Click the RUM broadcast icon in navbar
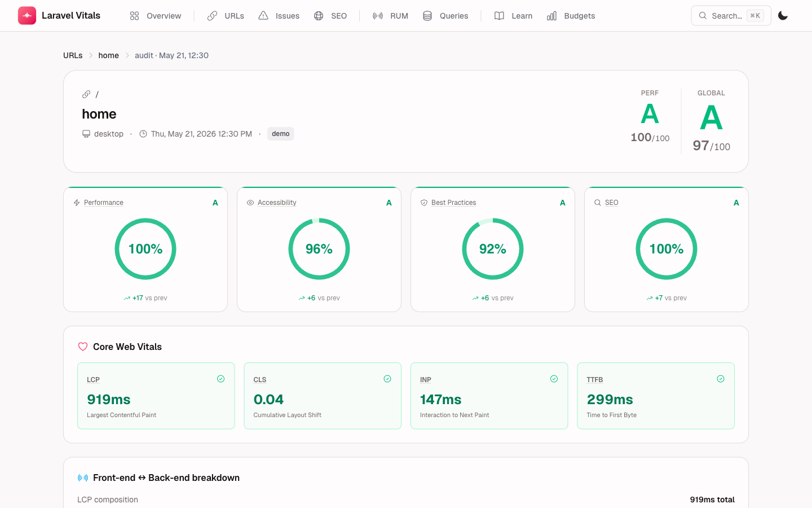Screen dimensions: 812x508 click(378, 16)
